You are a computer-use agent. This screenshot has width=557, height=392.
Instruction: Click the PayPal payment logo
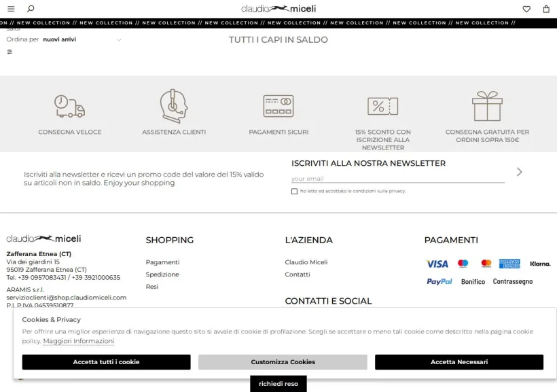439,281
